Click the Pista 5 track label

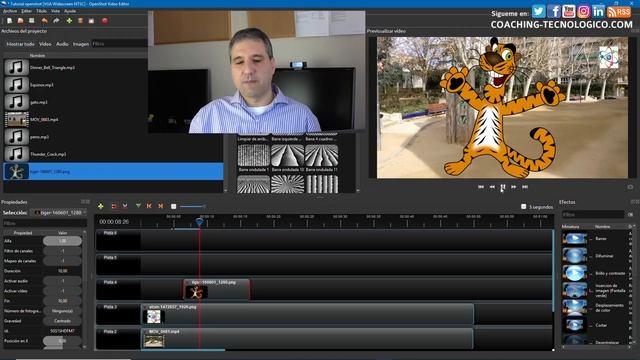pos(110,258)
